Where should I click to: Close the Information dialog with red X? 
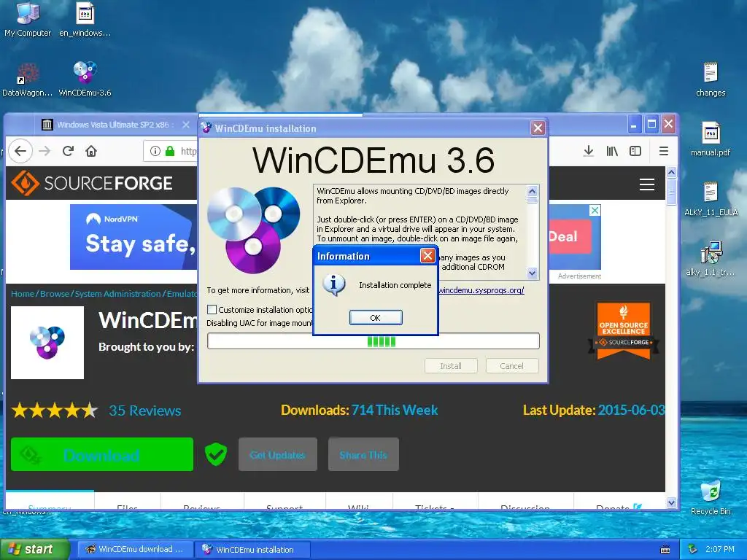[x=427, y=256]
